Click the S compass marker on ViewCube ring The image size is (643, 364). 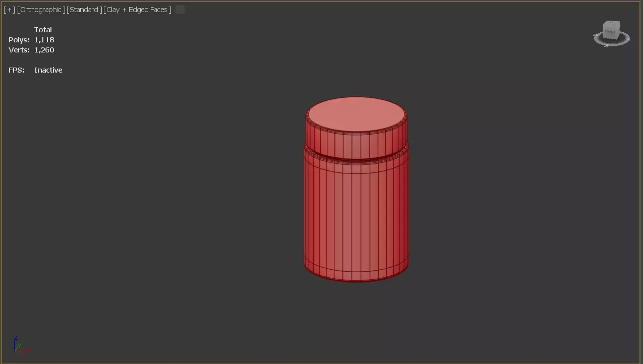pyautogui.click(x=607, y=45)
